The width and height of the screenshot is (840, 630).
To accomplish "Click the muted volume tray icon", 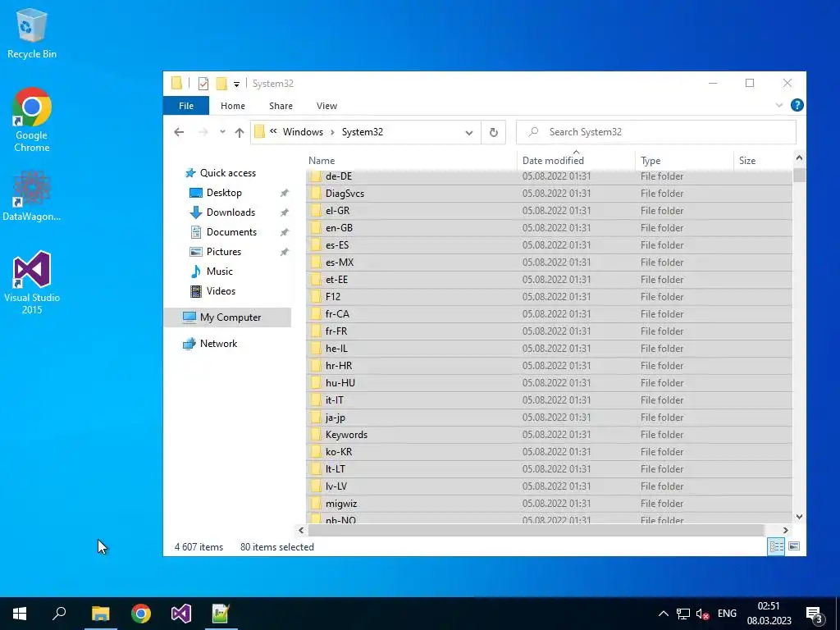I will 702,614.
